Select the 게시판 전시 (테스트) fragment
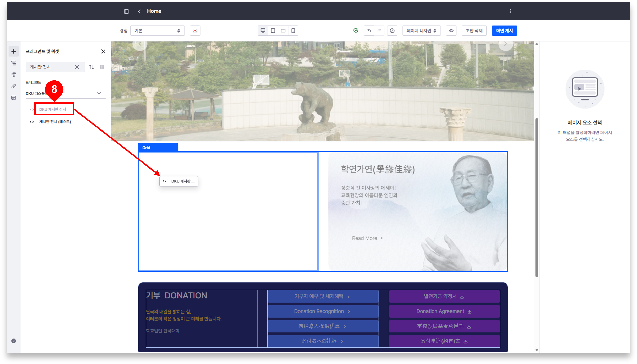637x364 pixels. 55,122
